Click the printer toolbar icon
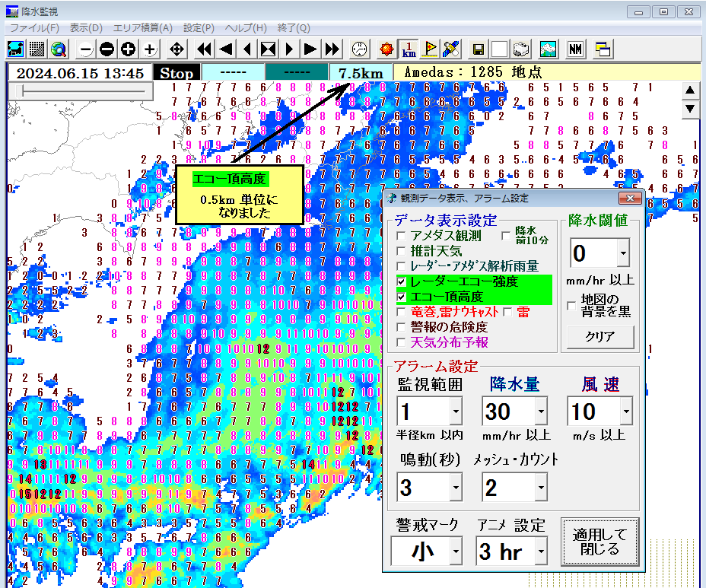 521,49
